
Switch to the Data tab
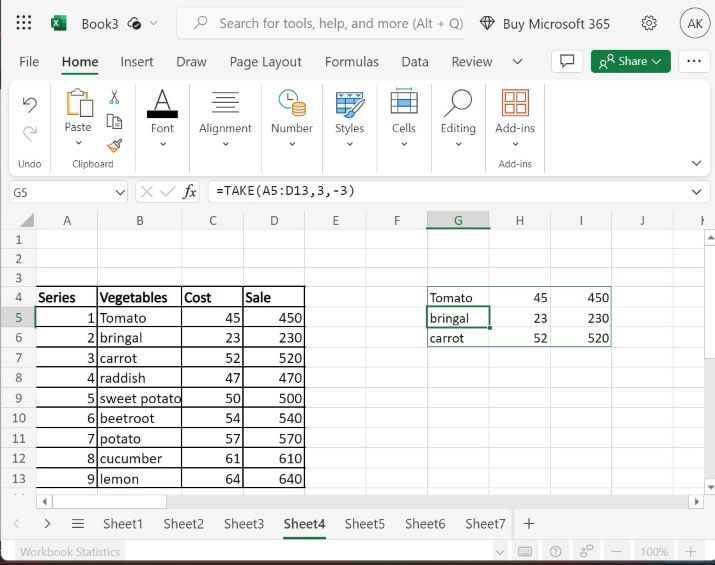click(x=415, y=62)
